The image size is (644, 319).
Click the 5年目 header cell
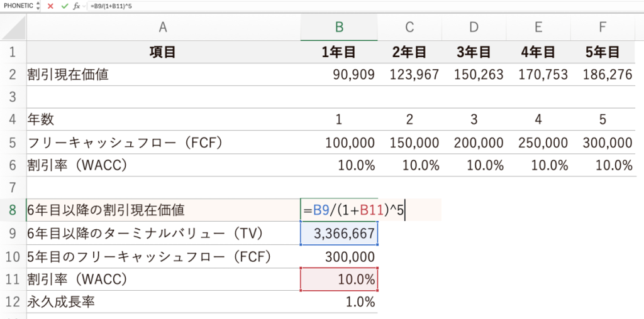click(x=604, y=51)
